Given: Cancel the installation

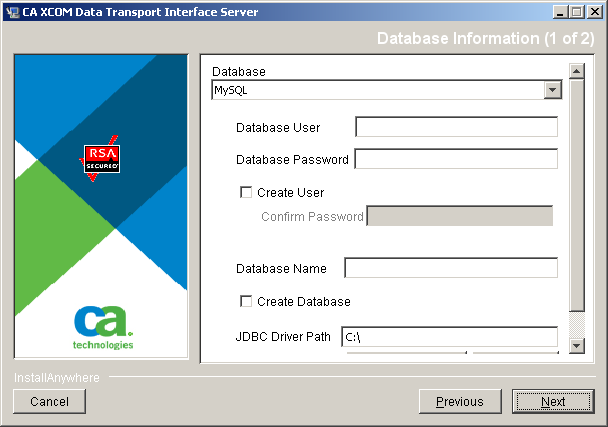Looking at the screenshot, I should (50, 401).
